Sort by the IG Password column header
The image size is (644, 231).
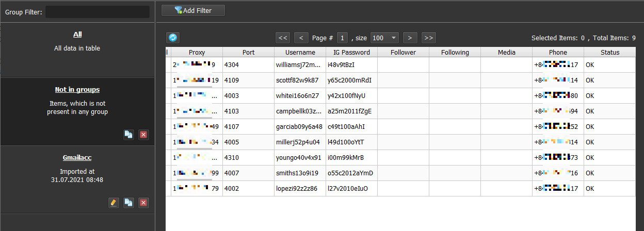[x=351, y=52]
